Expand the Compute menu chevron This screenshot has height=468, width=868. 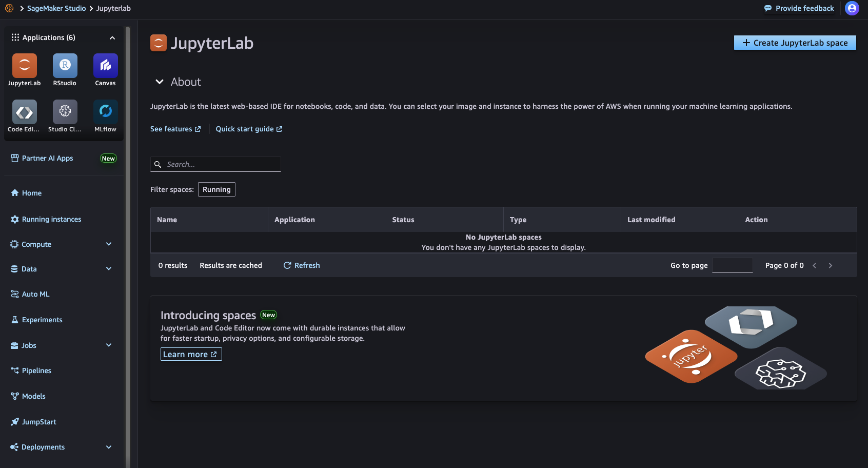click(109, 244)
